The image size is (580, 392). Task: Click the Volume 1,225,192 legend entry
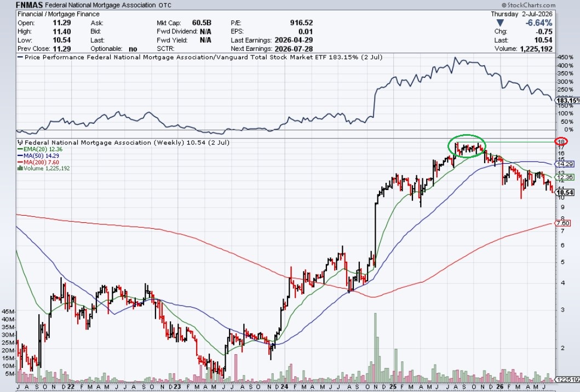pos(44,168)
